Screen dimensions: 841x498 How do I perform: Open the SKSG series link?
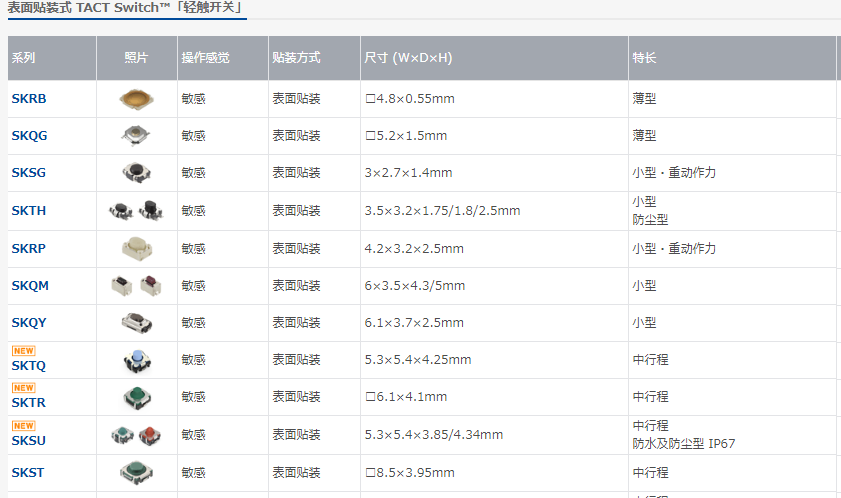(29, 173)
